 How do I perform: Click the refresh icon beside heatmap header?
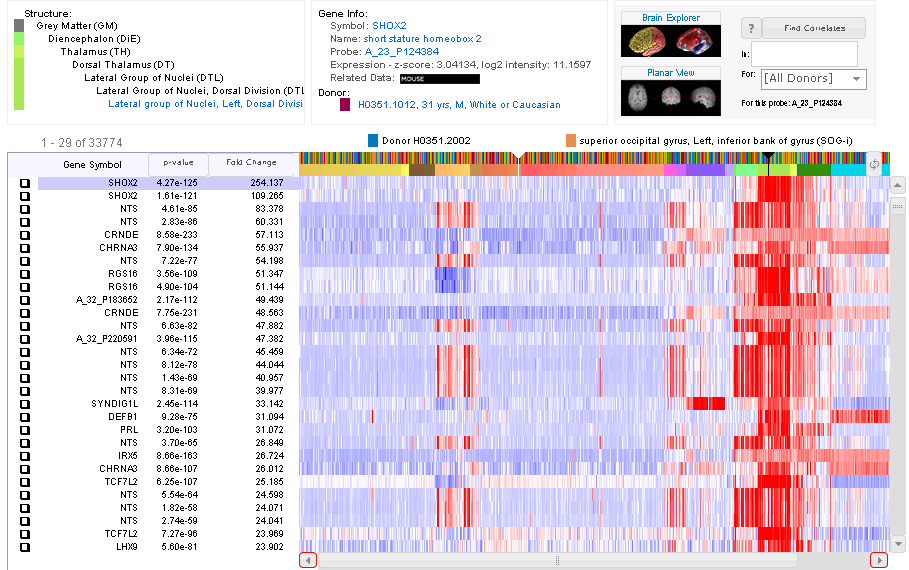[874, 165]
